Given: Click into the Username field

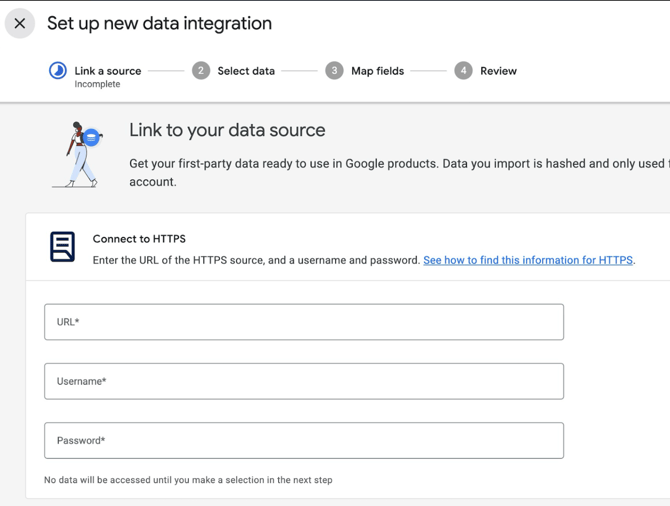Looking at the screenshot, I should pos(304,381).
